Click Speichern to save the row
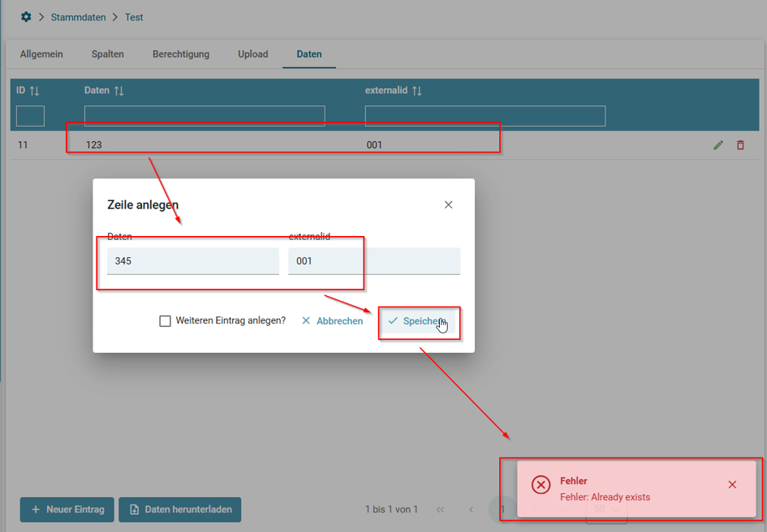 click(418, 321)
